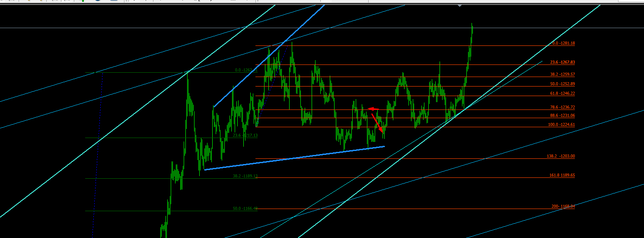The image size is (644, 238).
Task: Select the 61.8 -1246.22 level label
Action: (562, 93)
